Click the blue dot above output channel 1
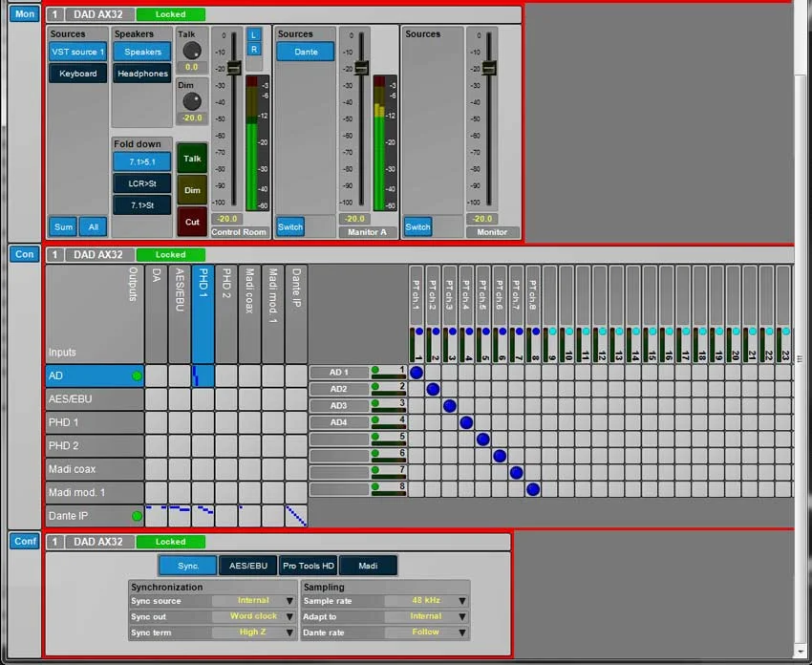 click(419, 332)
